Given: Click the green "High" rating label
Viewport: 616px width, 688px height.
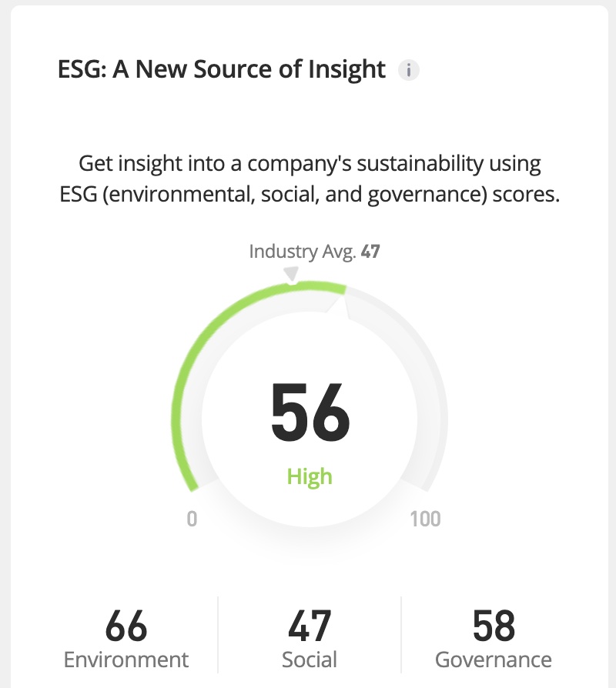Looking at the screenshot, I should tap(310, 476).
